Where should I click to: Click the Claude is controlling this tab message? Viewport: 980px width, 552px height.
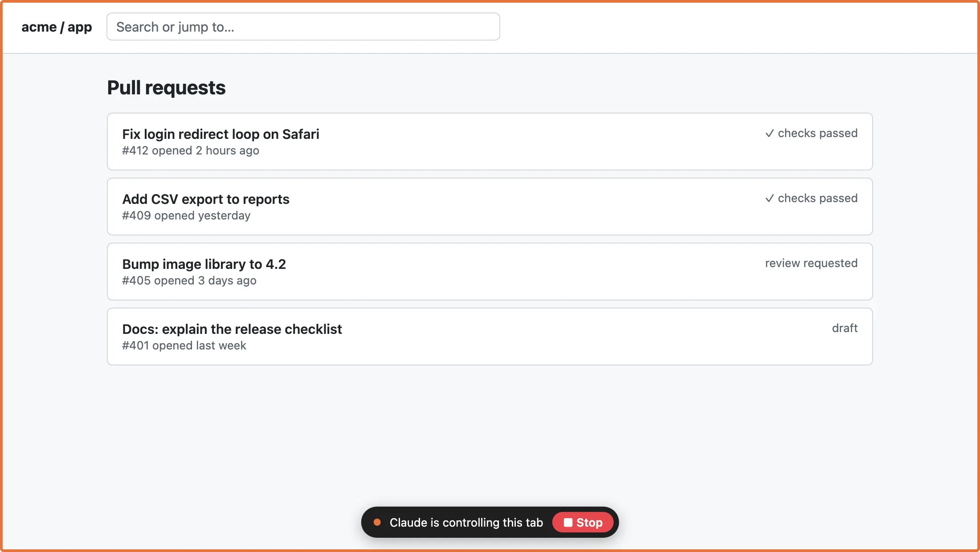click(x=466, y=522)
